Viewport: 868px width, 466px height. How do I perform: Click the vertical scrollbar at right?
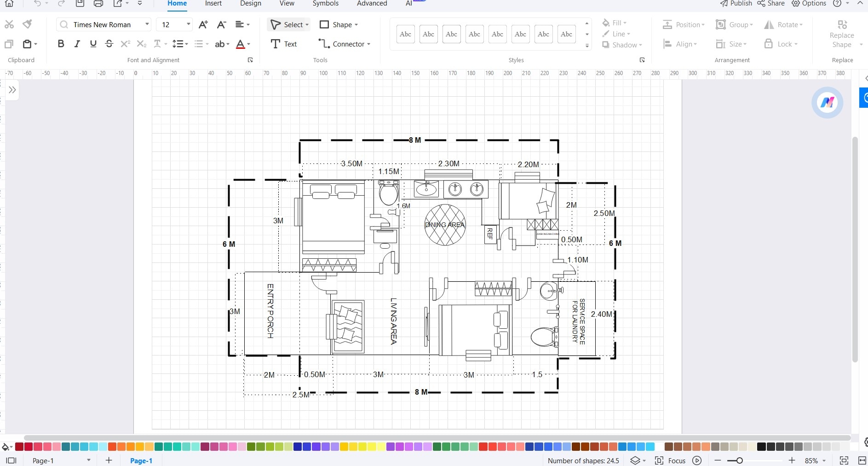pyautogui.click(x=855, y=249)
